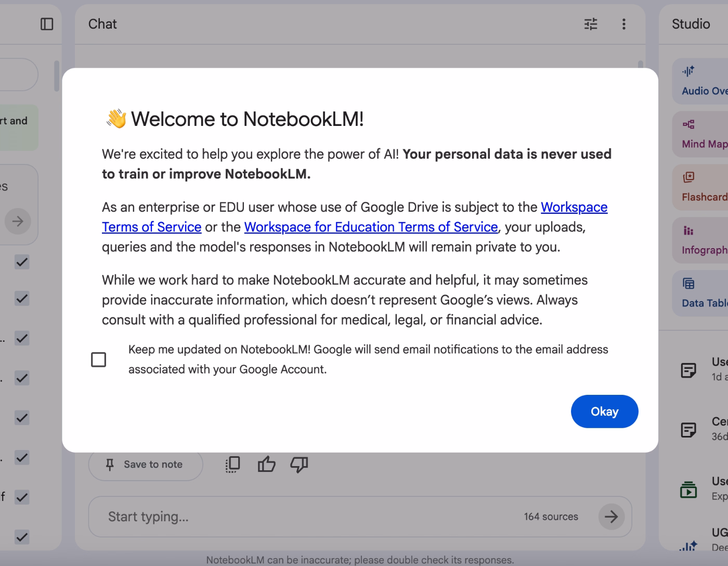
Task: Click the Okay button in welcome dialog
Action: coord(604,411)
